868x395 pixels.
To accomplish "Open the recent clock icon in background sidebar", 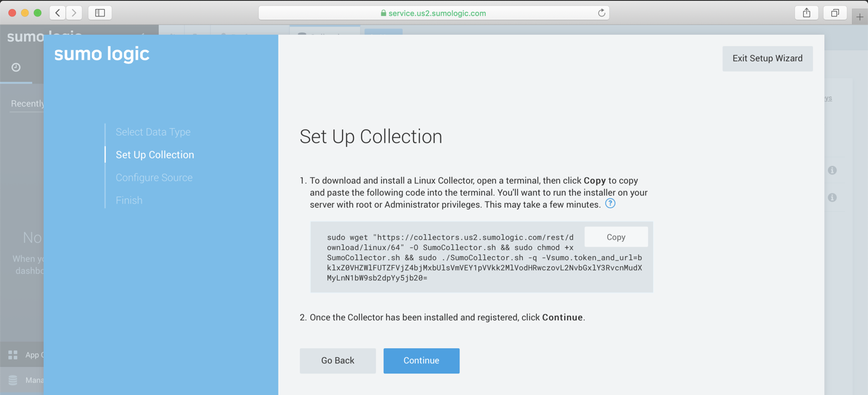I will [16, 67].
